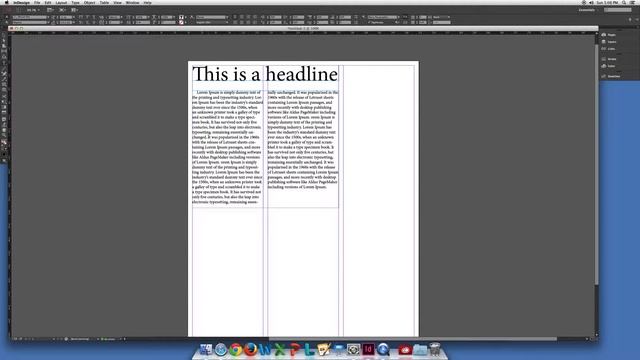Click the headline text 'This is a headline'
The image size is (640, 360).
pyautogui.click(x=265, y=74)
